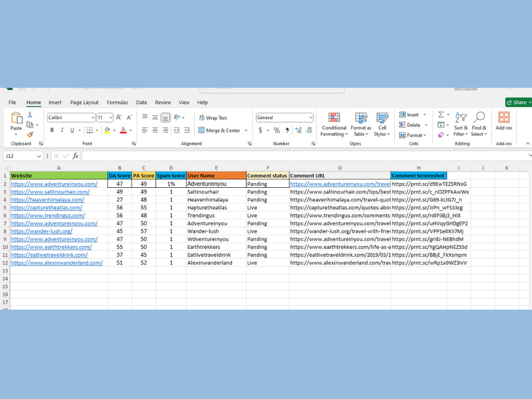Image resolution: width=532 pixels, height=399 pixels.
Task: Open Cell Styles gallery
Action: click(x=383, y=124)
